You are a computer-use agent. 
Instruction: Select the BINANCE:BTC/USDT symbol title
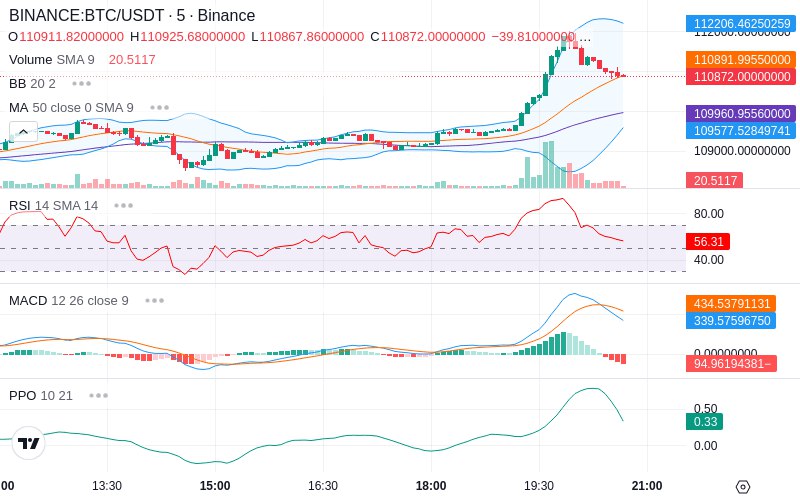point(132,15)
